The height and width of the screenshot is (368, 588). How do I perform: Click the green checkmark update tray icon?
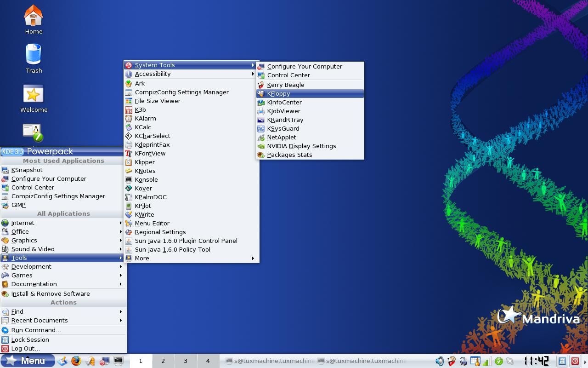(x=499, y=361)
